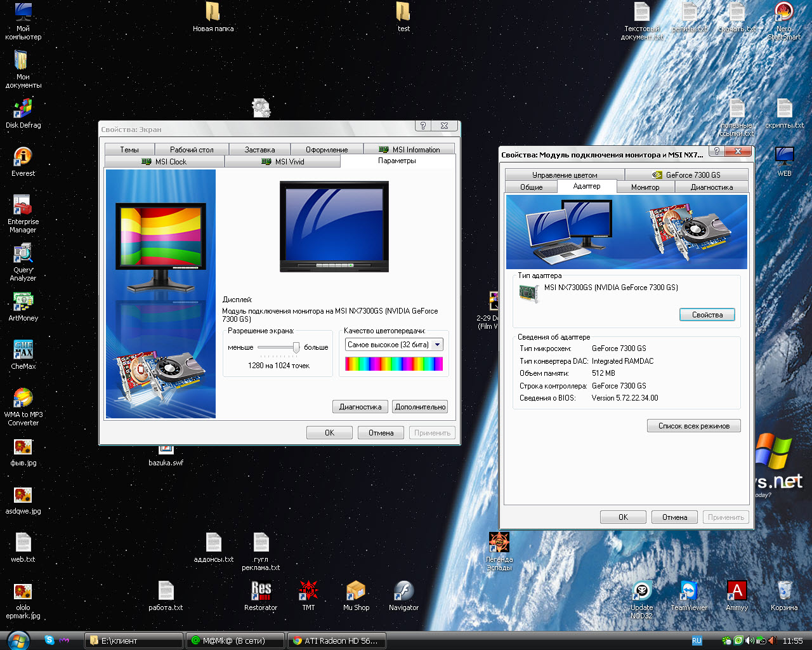
Task: Switch to Темы tab
Action: [129, 150]
